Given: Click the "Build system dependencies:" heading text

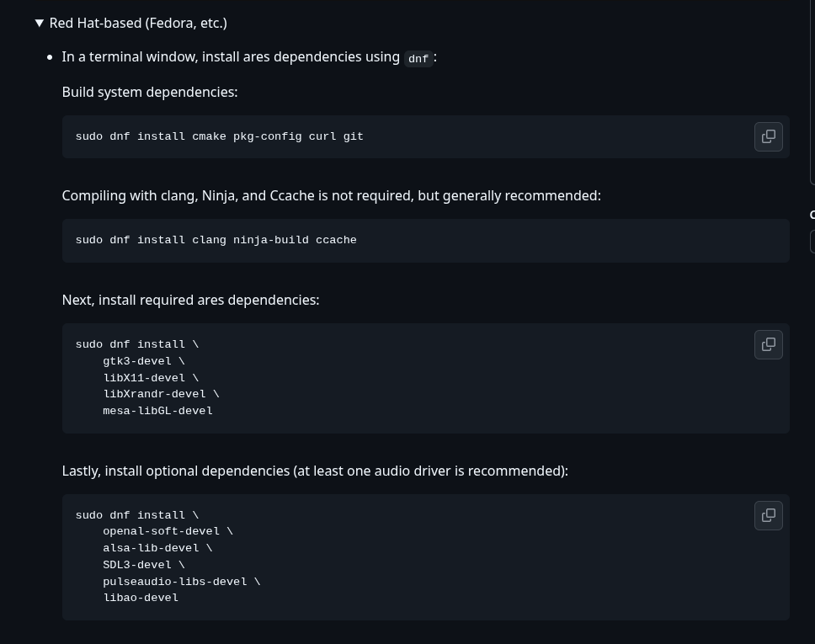Looking at the screenshot, I should click(150, 92).
